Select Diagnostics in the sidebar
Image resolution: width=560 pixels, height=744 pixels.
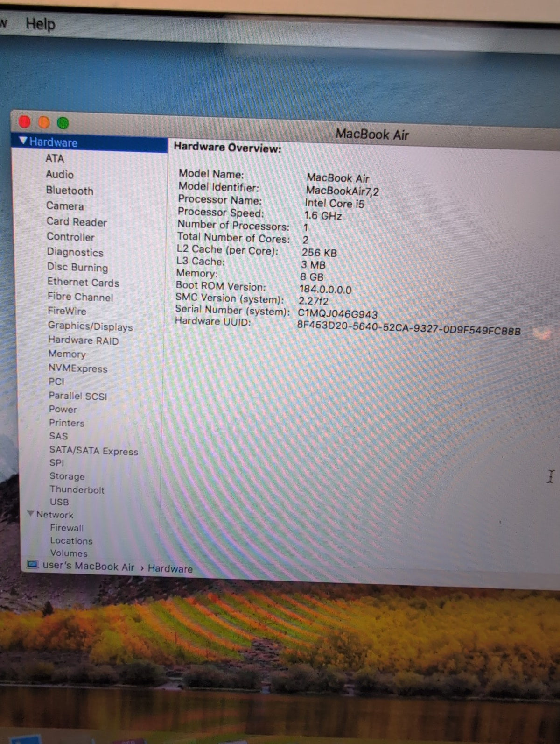click(75, 252)
